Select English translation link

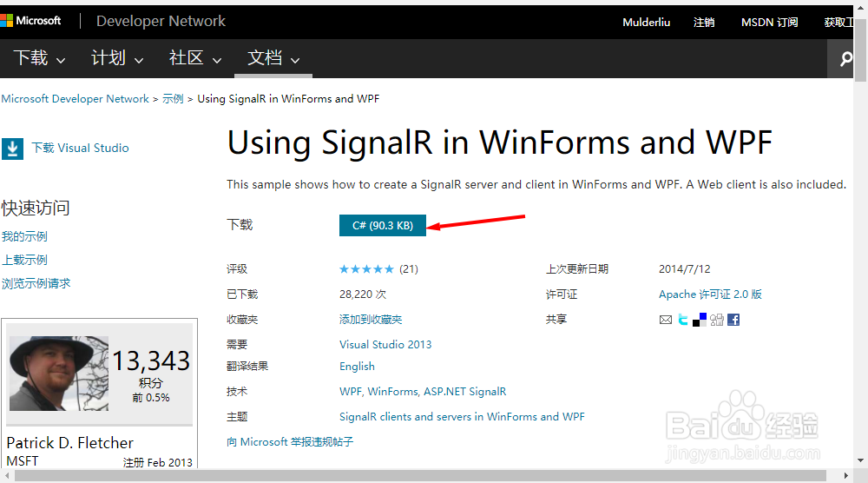click(x=357, y=366)
